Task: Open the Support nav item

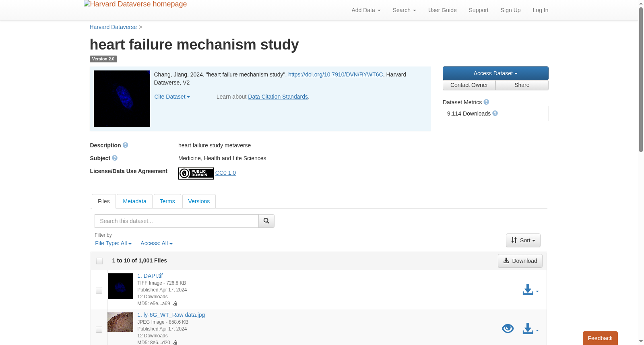Action: point(479,10)
